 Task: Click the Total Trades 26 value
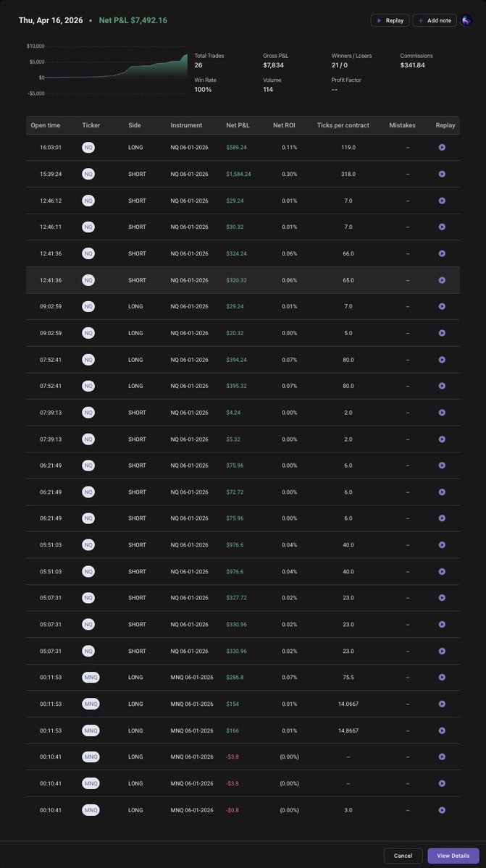[x=198, y=65]
